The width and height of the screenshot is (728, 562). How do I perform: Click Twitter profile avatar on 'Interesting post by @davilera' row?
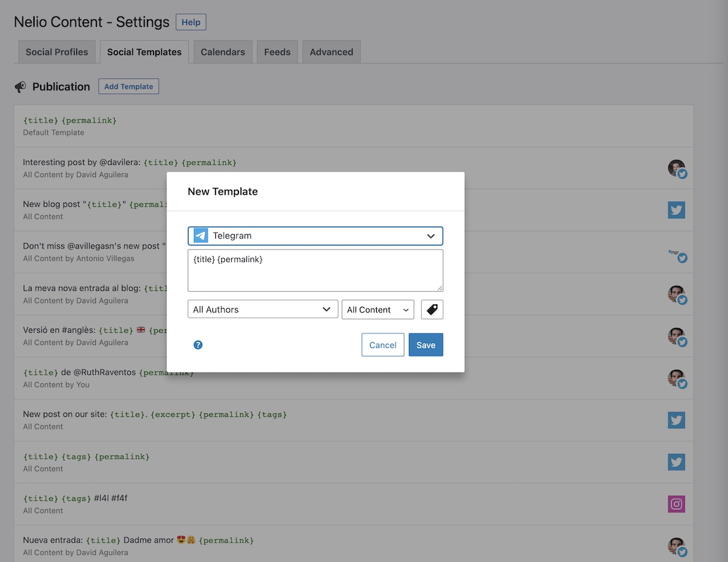[677, 169]
